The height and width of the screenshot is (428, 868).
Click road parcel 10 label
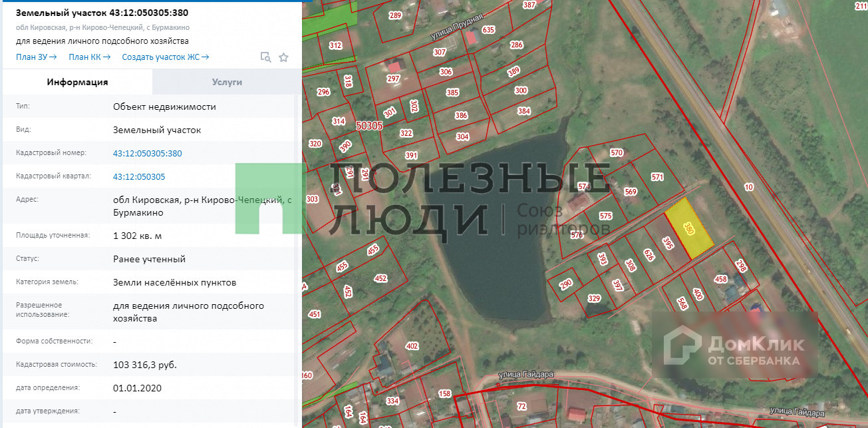pyautogui.click(x=749, y=187)
